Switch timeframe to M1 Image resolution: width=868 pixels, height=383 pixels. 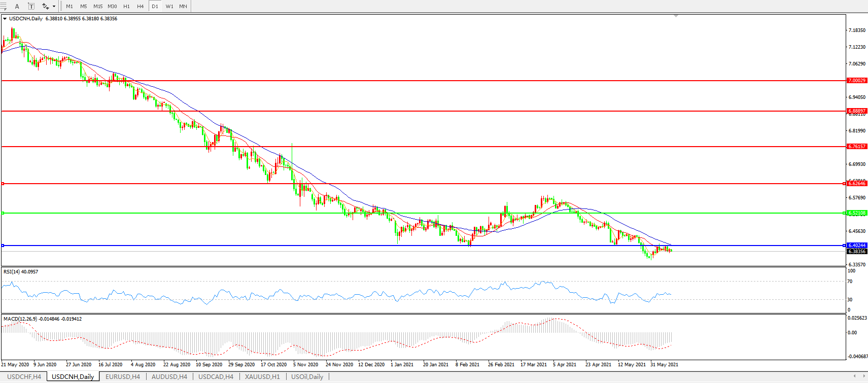(x=70, y=6)
